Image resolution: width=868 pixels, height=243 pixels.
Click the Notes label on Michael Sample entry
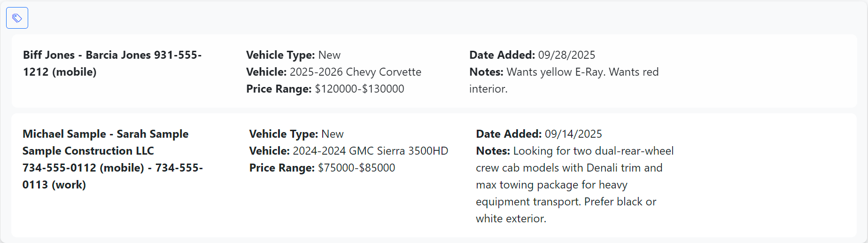(x=493, y=151)
